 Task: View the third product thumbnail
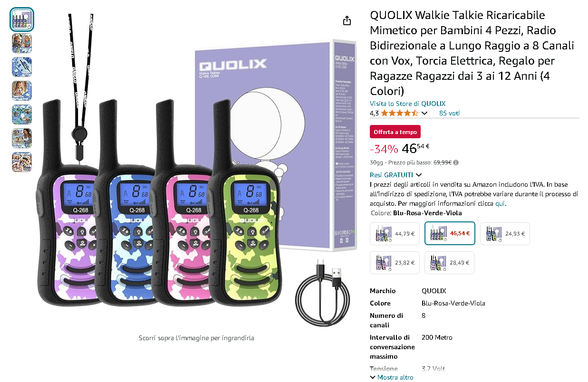point(22,67)
